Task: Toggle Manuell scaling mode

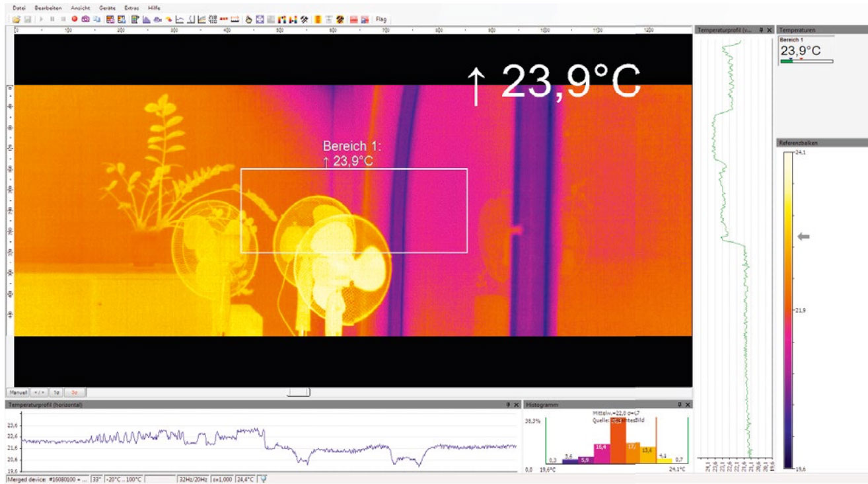Action: pyautogui.click(x=18, y=391)
